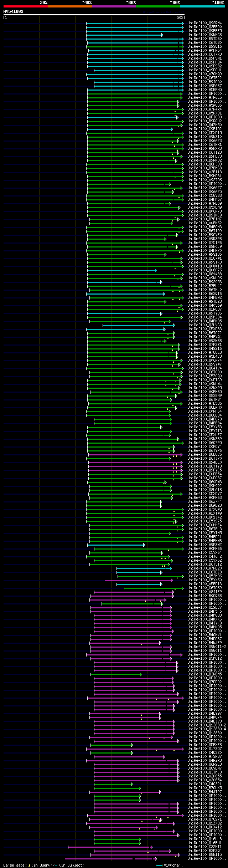This screenshot has height=868, width=228.
Task: Select the UniRef100_A3BI13 label
Action: (x=204, y=172)
